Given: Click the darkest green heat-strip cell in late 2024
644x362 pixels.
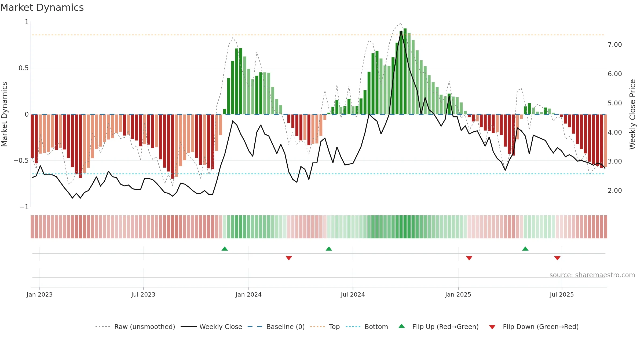Looking at the screenshot, I should point(405,227).
